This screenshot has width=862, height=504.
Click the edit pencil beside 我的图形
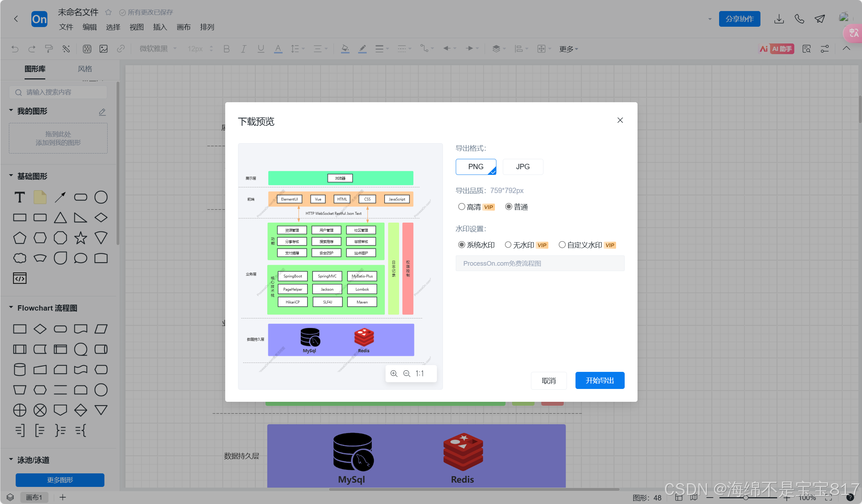coord(102,112)
